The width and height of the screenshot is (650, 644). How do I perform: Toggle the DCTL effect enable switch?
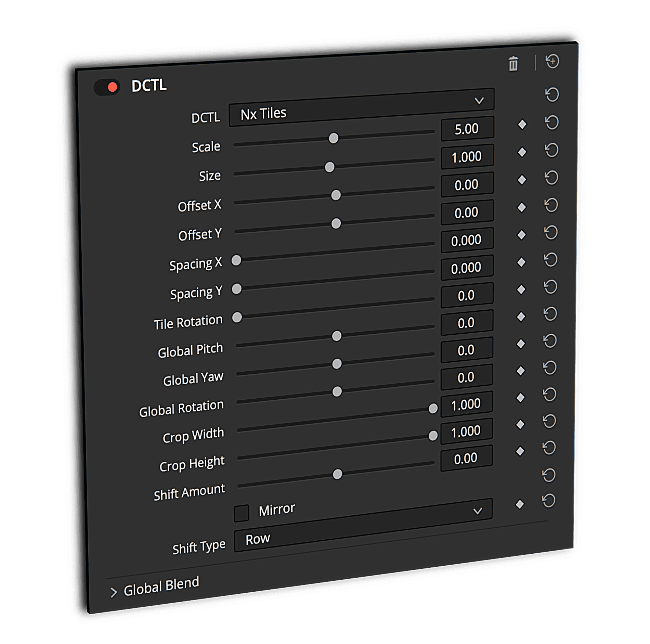(x=107, y=87)
